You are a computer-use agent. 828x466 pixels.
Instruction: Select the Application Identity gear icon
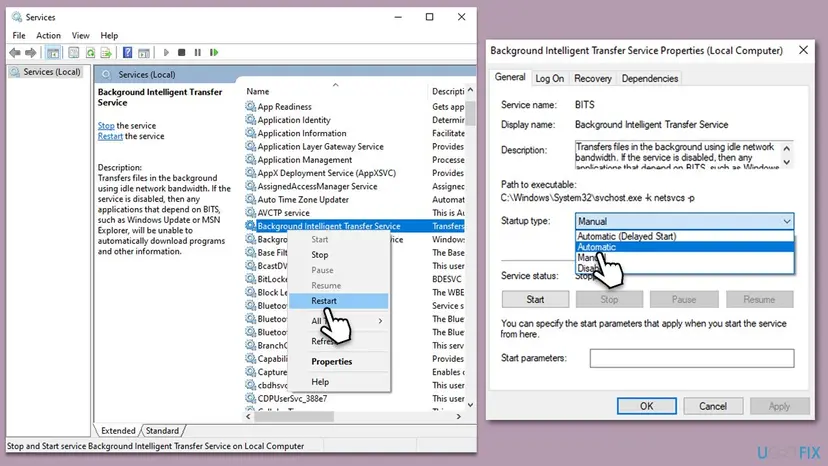pyautogui.click(x=250, y=119)
